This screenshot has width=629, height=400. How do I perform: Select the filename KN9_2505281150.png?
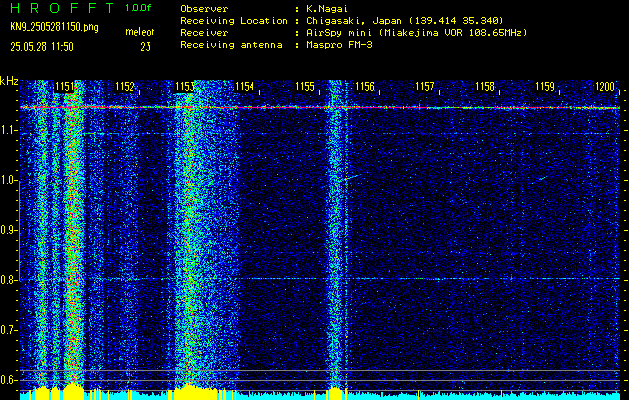click(54, 27)
